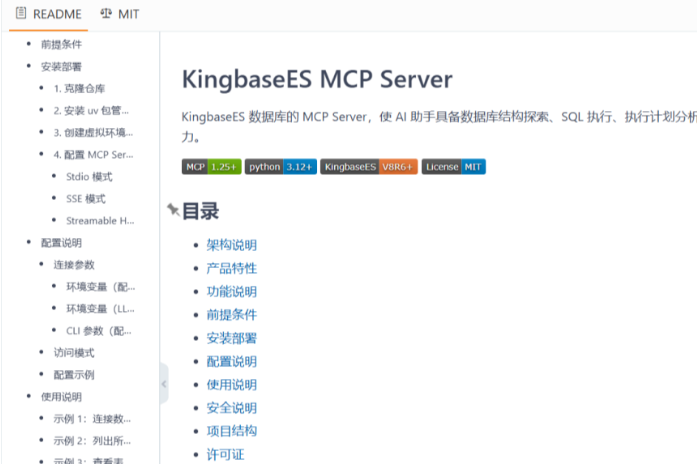697x464 pixels.
Task: Click the 目录 heading text
Action: point(200,211)
